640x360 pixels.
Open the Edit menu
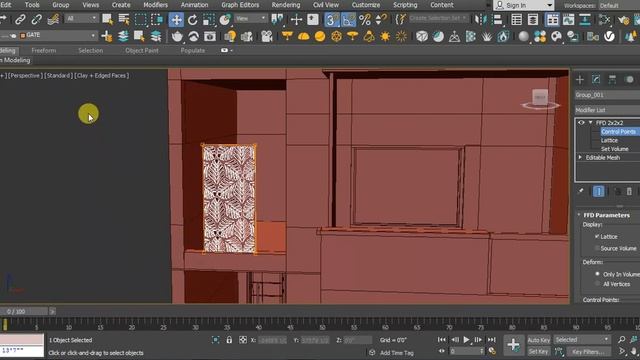(5, 5)
